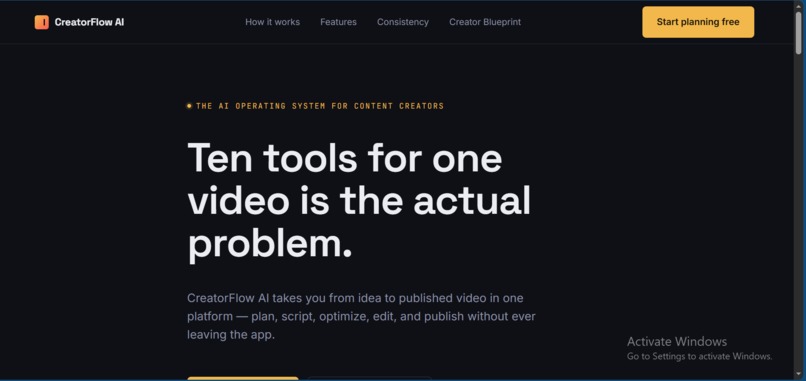Image resolution: width=806 pixels, height=381 pixels.
Task: Click the CreatorFlow AI orange logo icon
Action: [42, 22]
